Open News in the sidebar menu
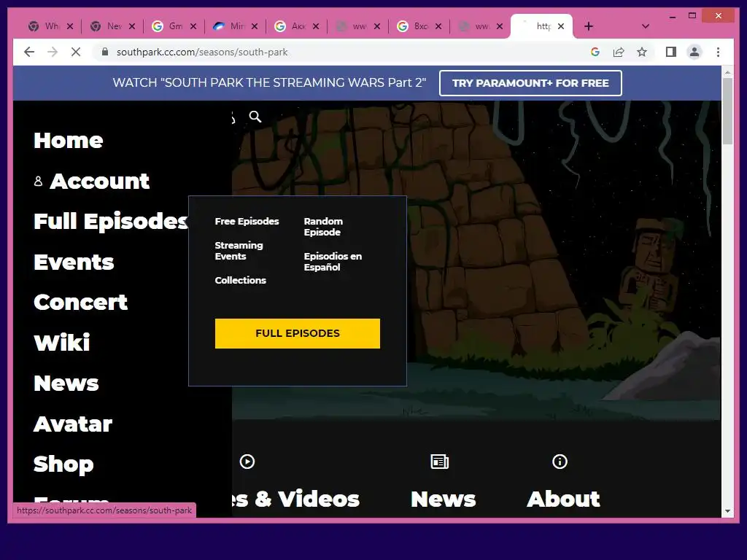 (x=66, y=384)
